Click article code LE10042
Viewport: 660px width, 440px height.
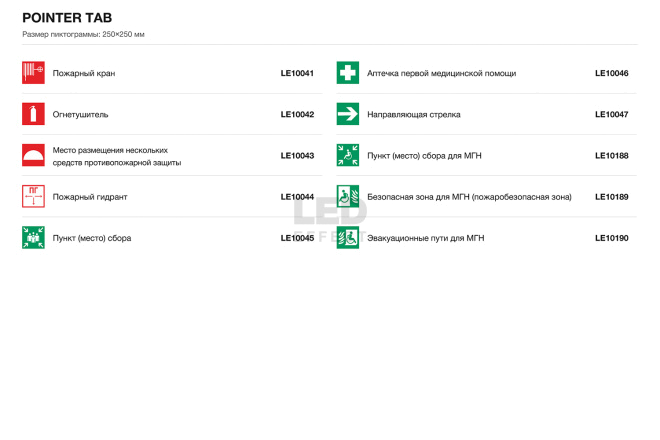[x=297, y=115]
